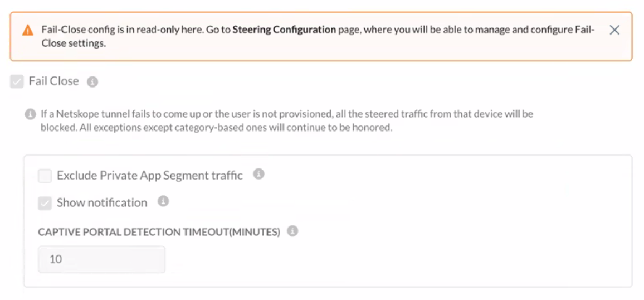Dismiss the Fail-Close read-only banner
This screenshot has width=644, height=300.
coord(614,30)
